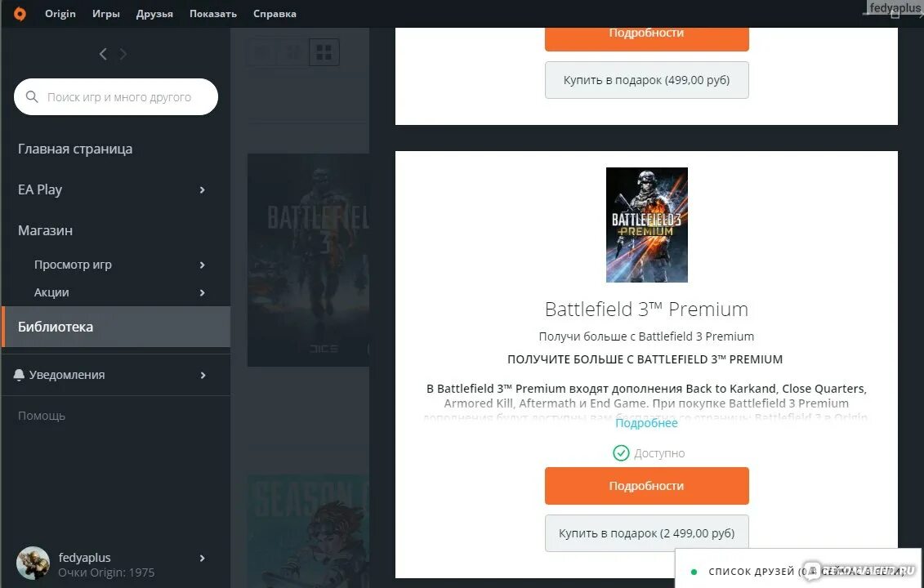Click Очки Origin: 1975 text
This screenshot has height=588, width=924.
[x=106, y=572]
